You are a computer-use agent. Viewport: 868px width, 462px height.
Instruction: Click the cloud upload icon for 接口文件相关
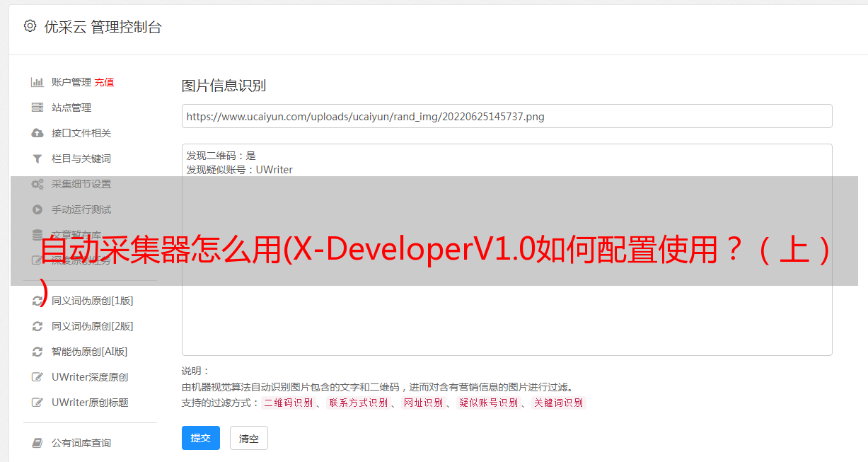[x=37, y=133]
